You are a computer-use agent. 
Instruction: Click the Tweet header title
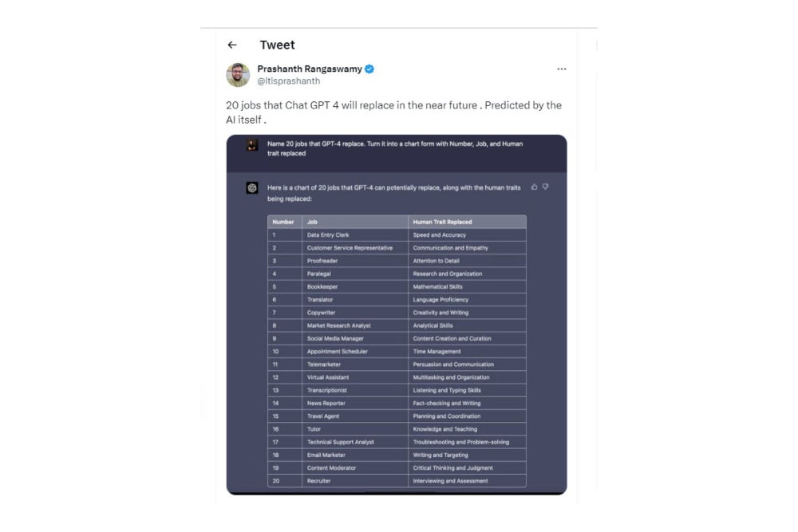click(x=278, y=45)
